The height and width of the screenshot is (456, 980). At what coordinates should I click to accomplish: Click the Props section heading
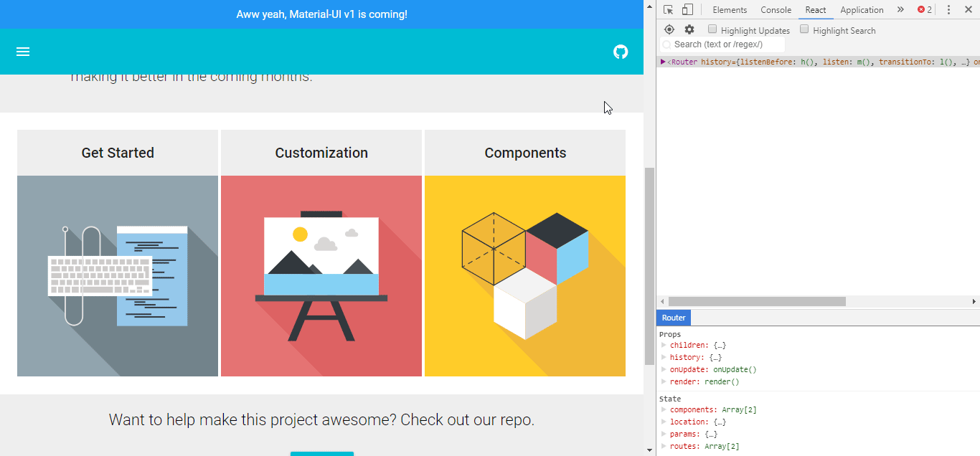point(670,334)
